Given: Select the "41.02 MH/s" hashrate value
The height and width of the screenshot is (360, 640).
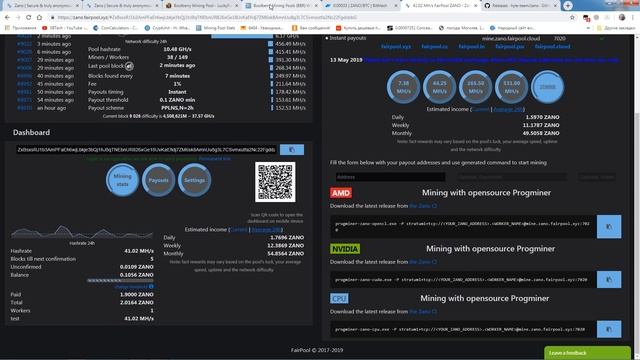Looking at the screenshot, I should pyautogui.click(x=139, y=251).
